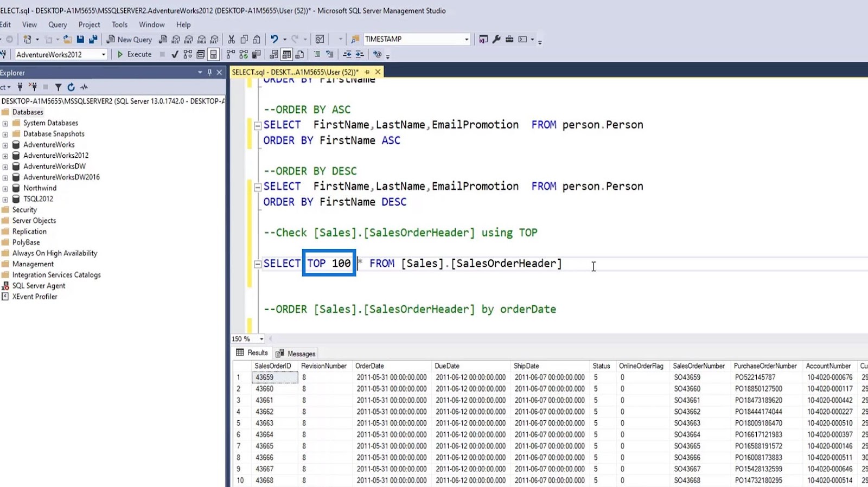
Task: Click Object Explorer refresh icon
Action: [71, 87]
